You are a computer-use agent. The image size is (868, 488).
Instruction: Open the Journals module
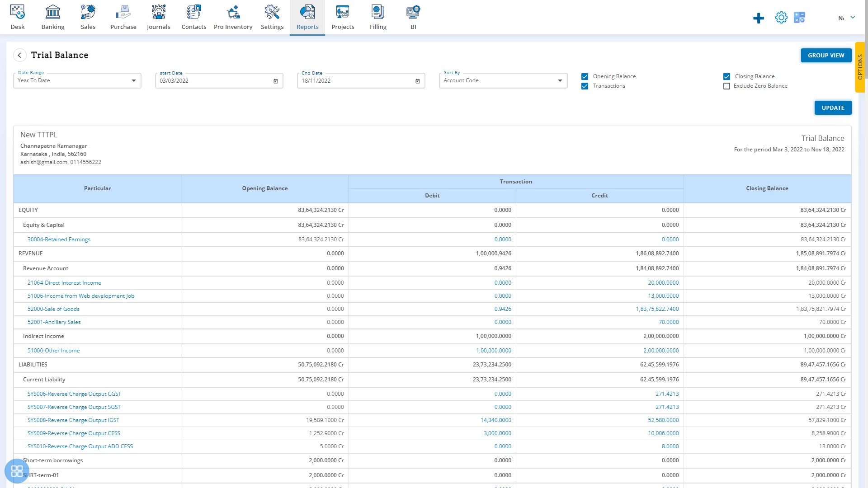(158, 17)
